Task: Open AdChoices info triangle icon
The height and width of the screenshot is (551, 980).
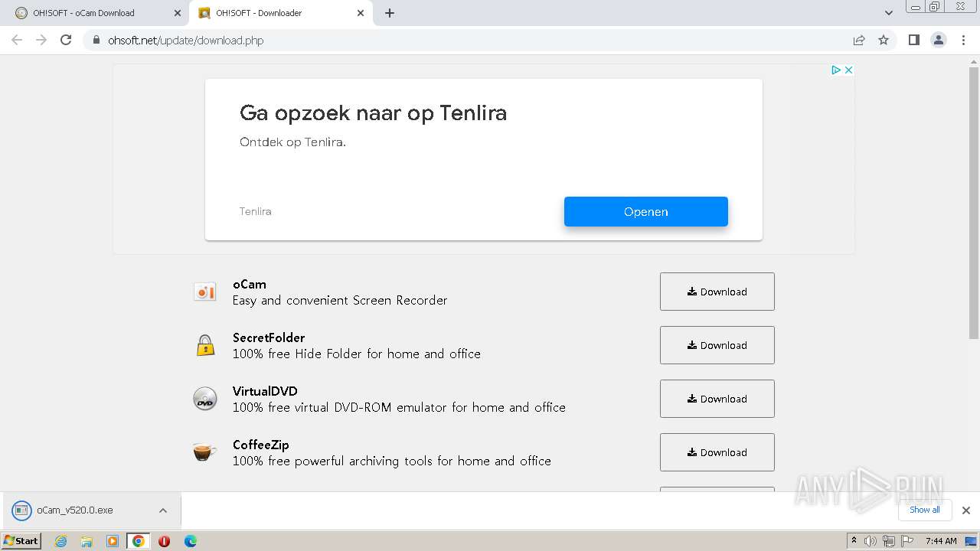Action: pos(836,70)
